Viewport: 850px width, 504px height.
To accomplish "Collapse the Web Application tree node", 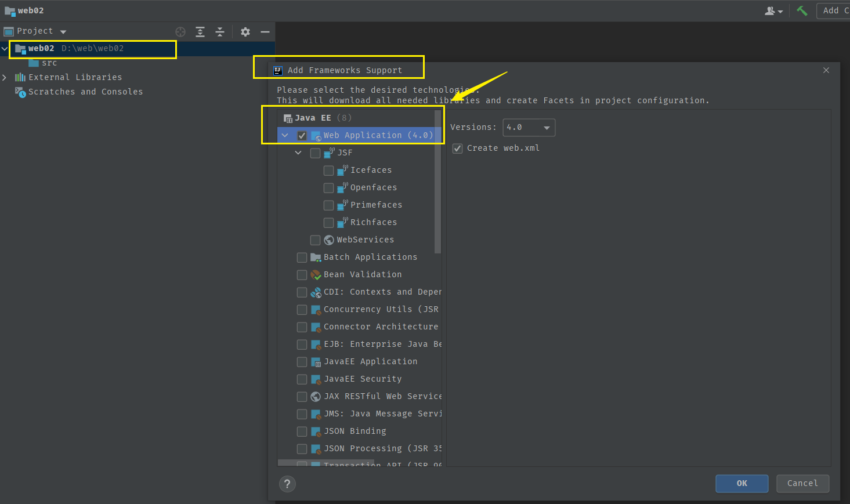I will coord(284,136).
